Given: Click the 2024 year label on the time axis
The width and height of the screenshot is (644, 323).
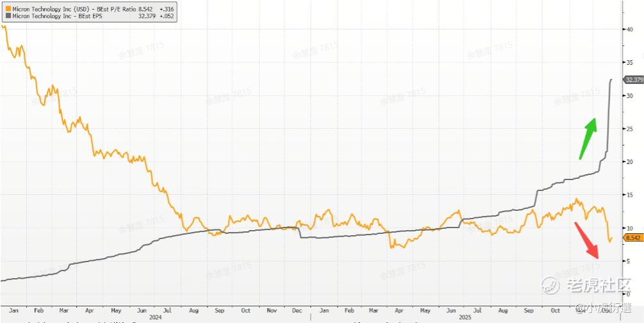Looking at the screenshot, I should click(155, 318).
